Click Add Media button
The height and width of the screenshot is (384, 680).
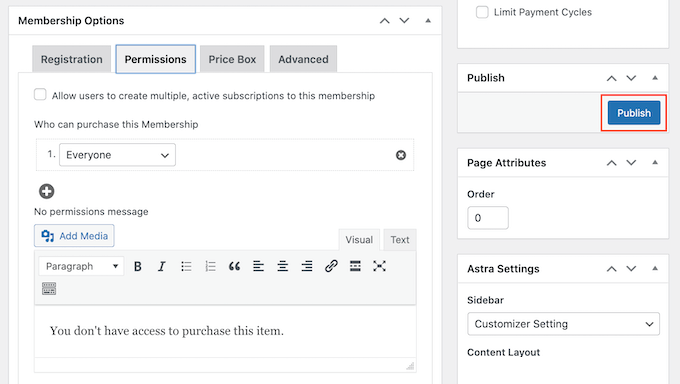(x=74, y=236)
